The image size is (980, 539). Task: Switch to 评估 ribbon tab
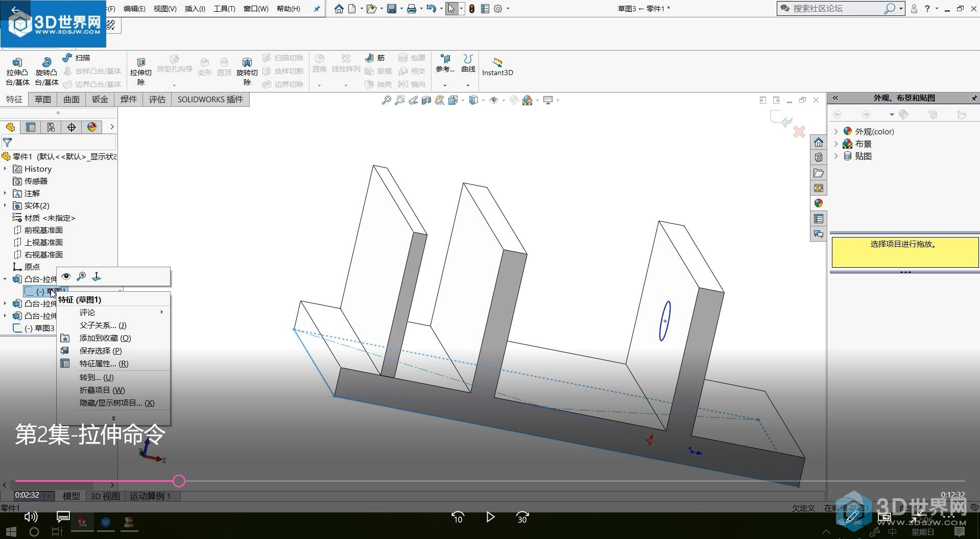(157, 99)
